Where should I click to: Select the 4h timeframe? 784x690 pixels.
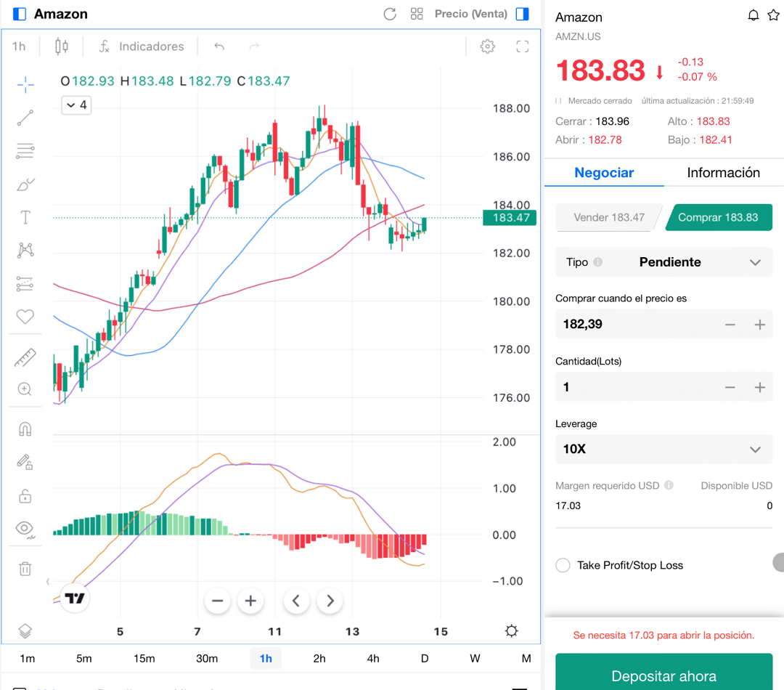[x=372, y=658]
